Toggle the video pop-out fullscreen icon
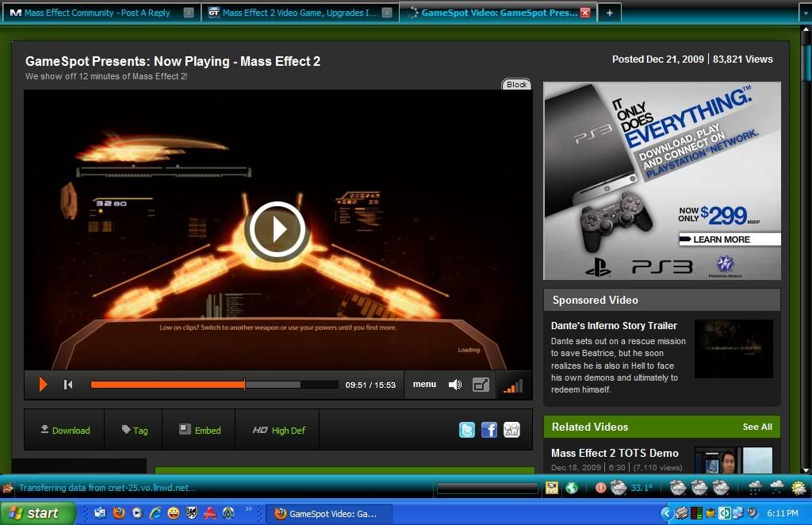 coord(481,385)
